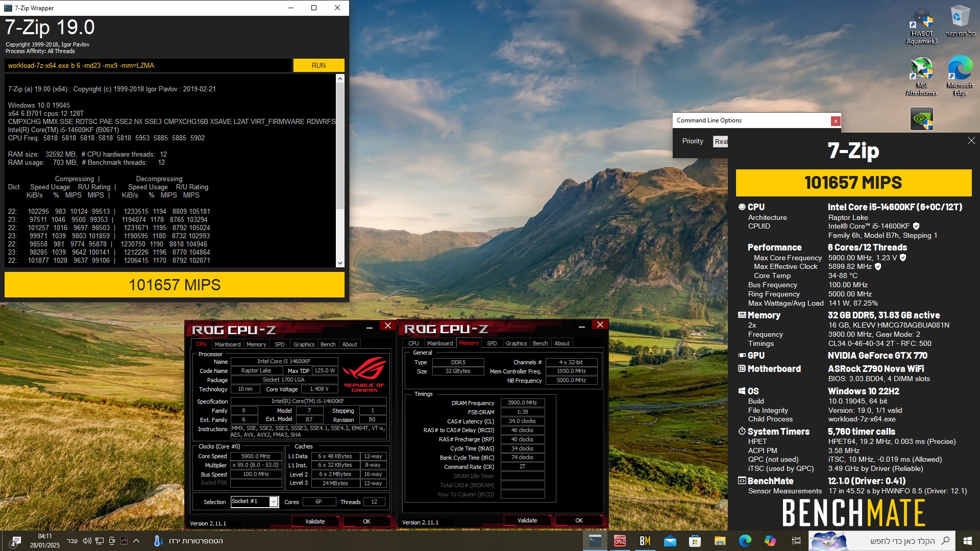Click BenchMate BM taskbar icon
This screenshot has height=551, width=980.
[645, 541]
